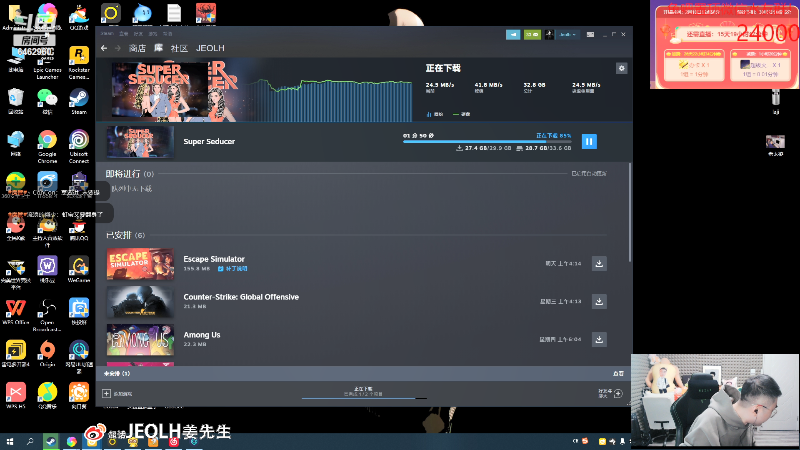Image resolution: width=800 pixels, height=450 pixels.
Task: Pause the Super Seducer download
Action: click(589, 141)
